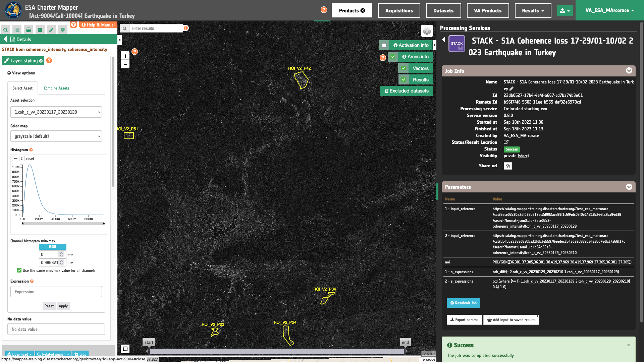This screenshot has height=362, width=644.
Task: Click the Expression help icon
Action: coord(32,281)
